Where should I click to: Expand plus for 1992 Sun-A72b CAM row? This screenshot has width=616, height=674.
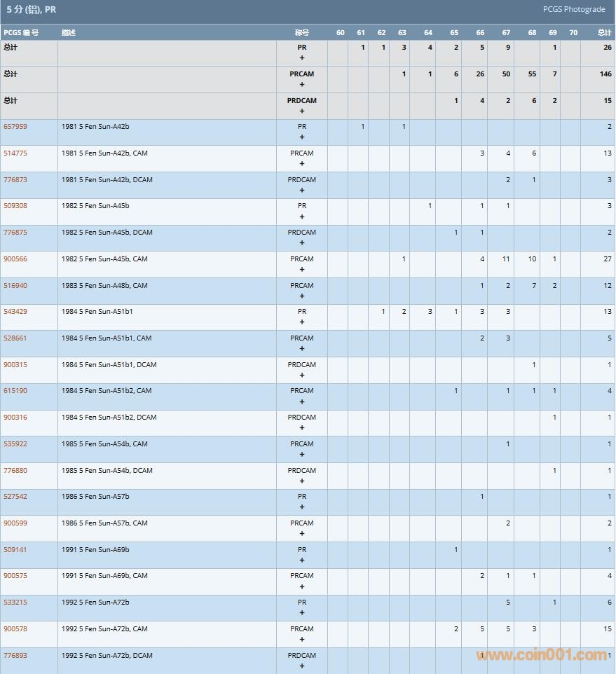pos(302,639)
